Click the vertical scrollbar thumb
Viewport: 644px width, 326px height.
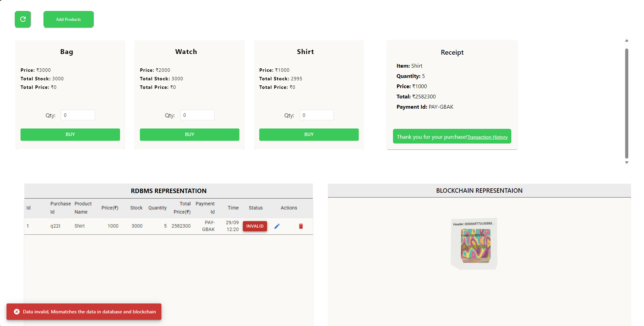(627, 103)
